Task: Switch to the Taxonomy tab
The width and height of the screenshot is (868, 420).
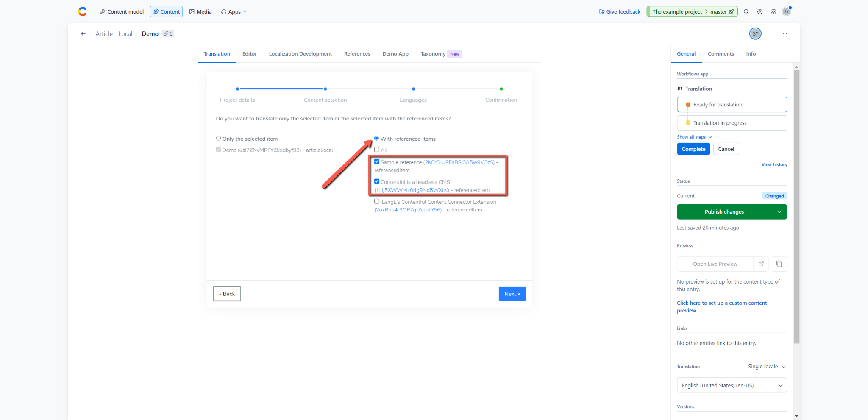Action: [x=441, y=54]
